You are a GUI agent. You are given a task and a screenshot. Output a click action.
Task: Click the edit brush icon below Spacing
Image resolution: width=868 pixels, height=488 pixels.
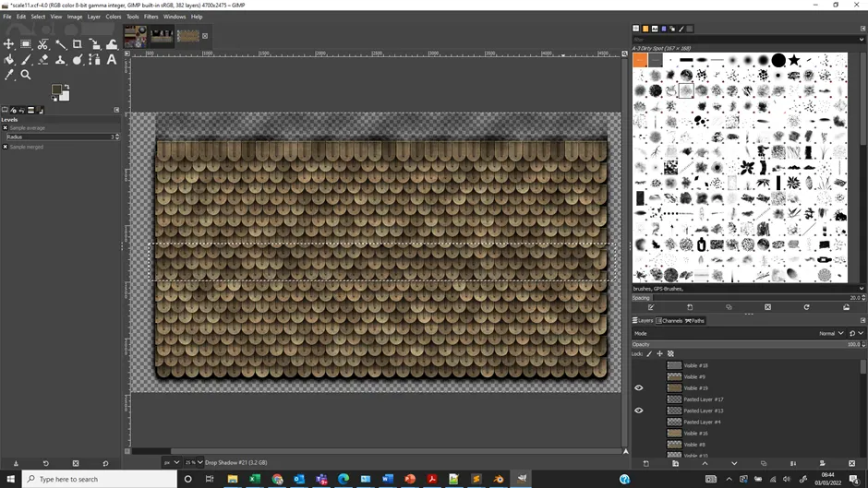tap(651, 307)
